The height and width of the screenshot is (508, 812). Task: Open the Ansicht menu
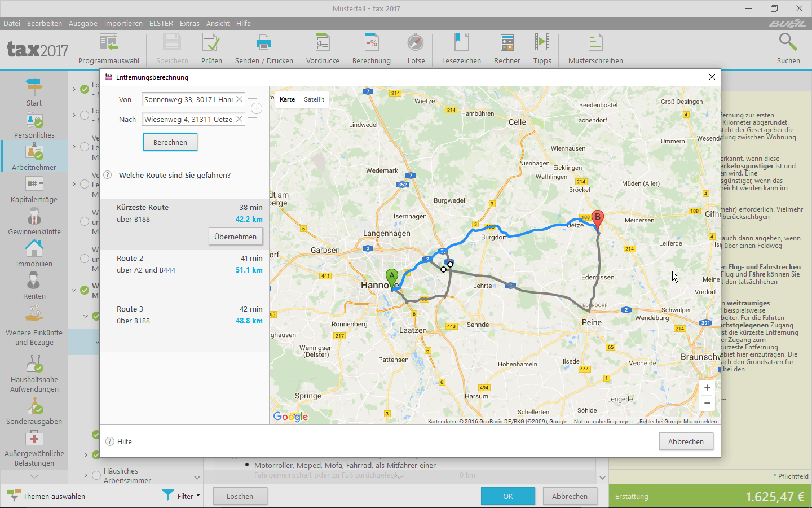click(x=218, y=23)
